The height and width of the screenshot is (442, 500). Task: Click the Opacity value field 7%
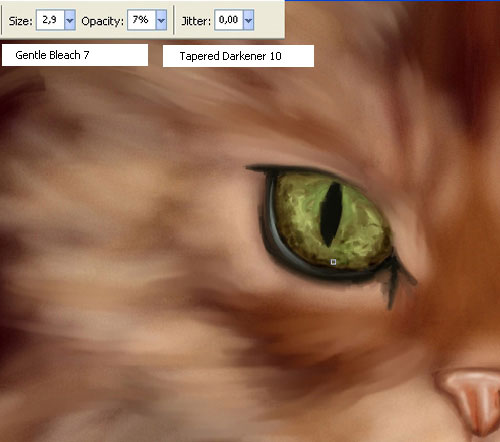tap(141, 20)
